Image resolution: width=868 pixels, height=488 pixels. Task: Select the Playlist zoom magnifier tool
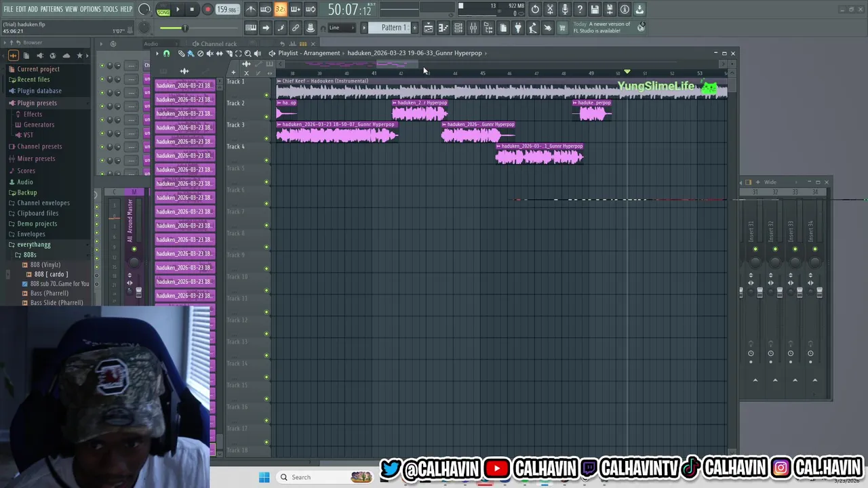tap(248, 54)
